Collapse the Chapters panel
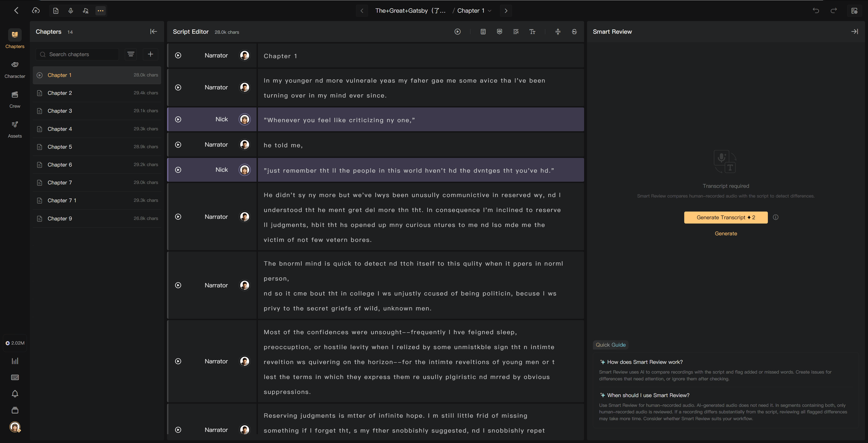868x443 pixels. coord(154,31)
